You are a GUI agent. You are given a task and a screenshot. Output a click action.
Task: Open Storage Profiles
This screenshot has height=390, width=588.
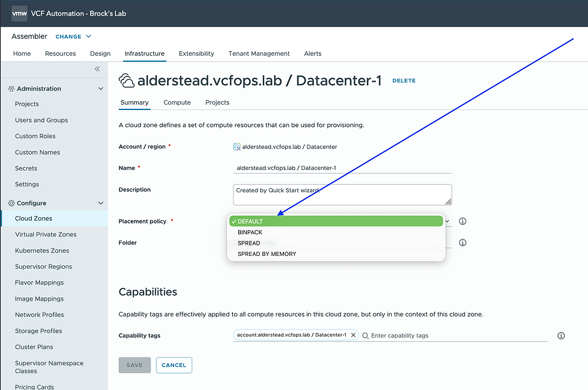(x=38, y=331)
